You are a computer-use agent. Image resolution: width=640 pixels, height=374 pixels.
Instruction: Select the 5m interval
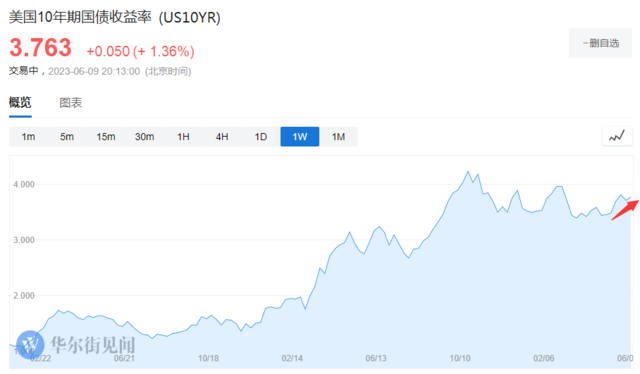tap(67, 137)
